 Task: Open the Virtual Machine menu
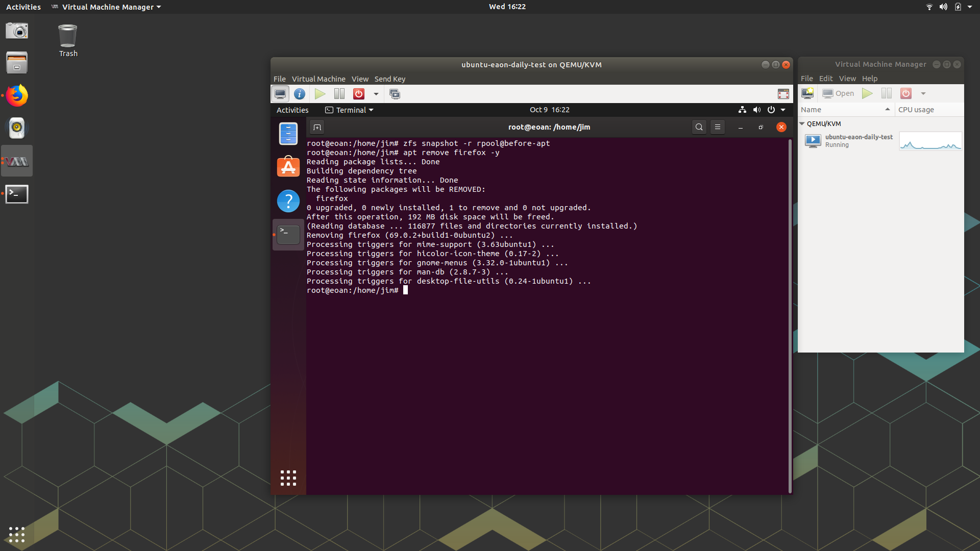point(318,79)
